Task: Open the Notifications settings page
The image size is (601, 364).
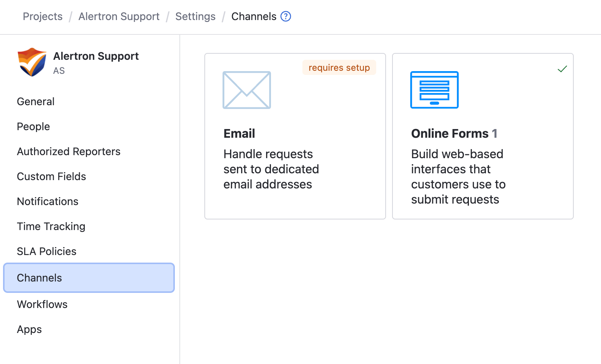Action: (x=48, y=201)
